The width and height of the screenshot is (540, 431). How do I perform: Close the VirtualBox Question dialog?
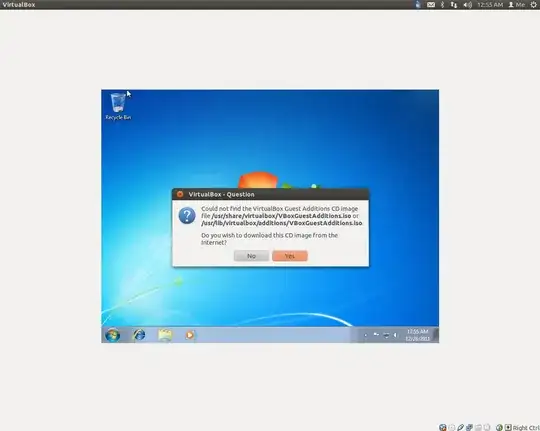[x=180, y=194]
